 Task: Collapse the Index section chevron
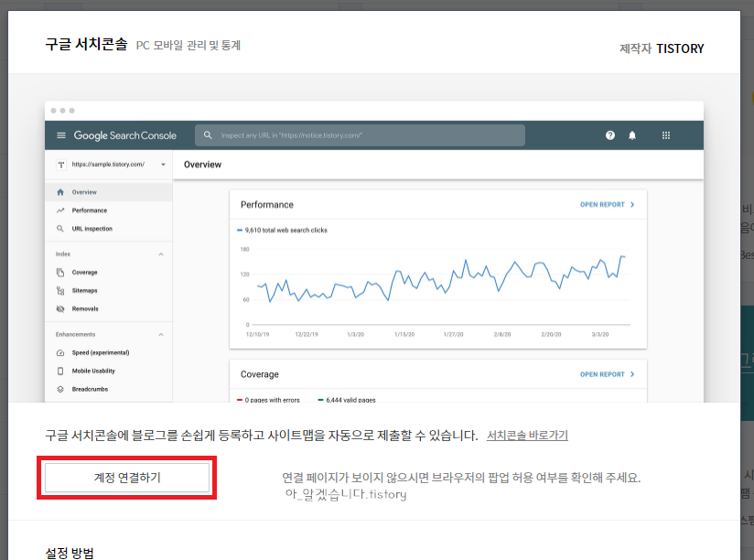coord(161,254)
